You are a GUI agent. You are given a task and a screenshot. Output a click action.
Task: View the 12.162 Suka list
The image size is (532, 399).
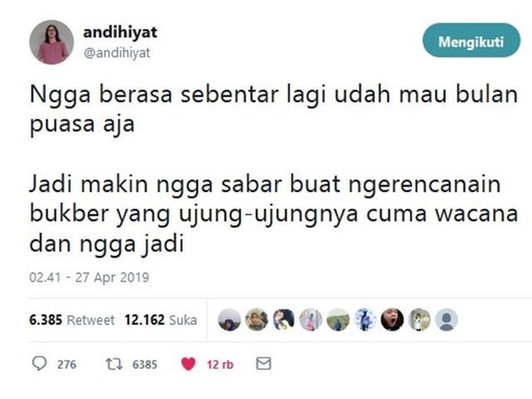click(x=160, y=319)
